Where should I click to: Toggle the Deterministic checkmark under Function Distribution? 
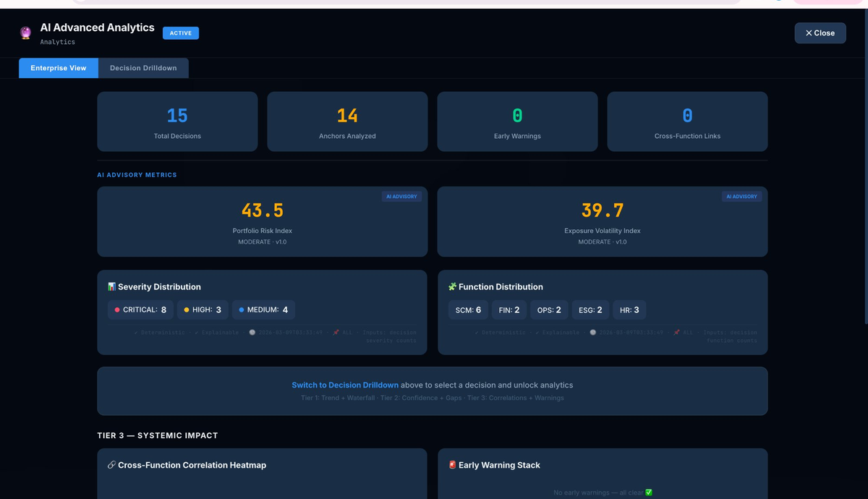pos(476,332)
